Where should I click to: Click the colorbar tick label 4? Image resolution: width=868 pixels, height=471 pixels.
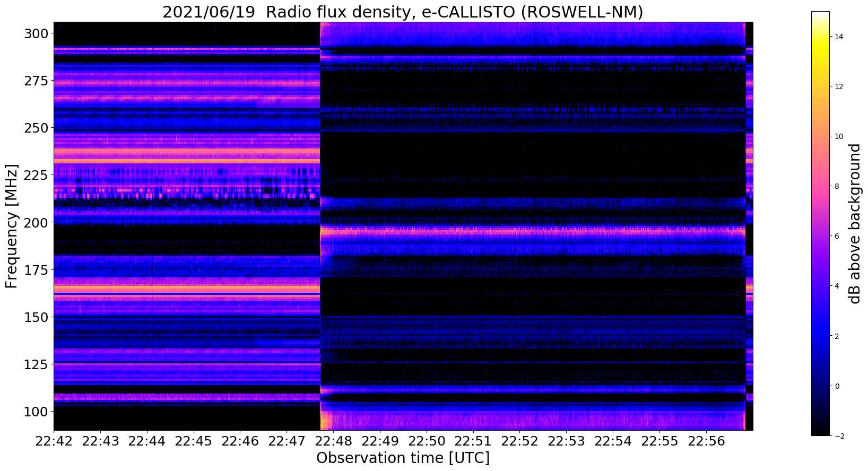click(837, 286)
